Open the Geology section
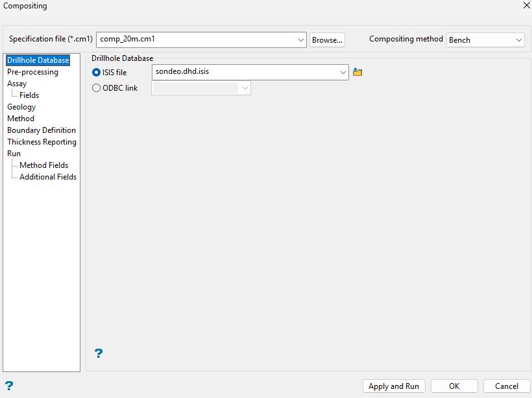 21,107
